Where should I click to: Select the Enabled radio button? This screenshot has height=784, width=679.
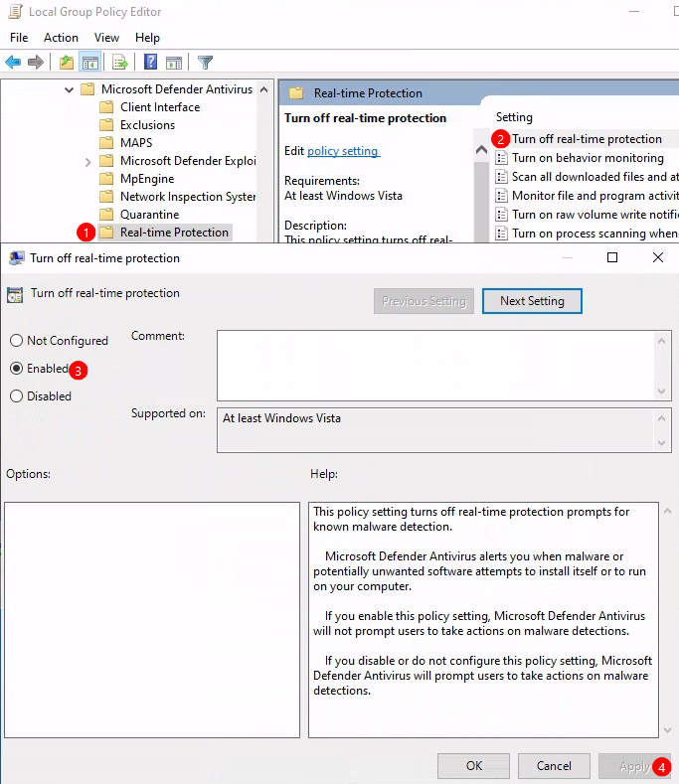tap(17, 369)
